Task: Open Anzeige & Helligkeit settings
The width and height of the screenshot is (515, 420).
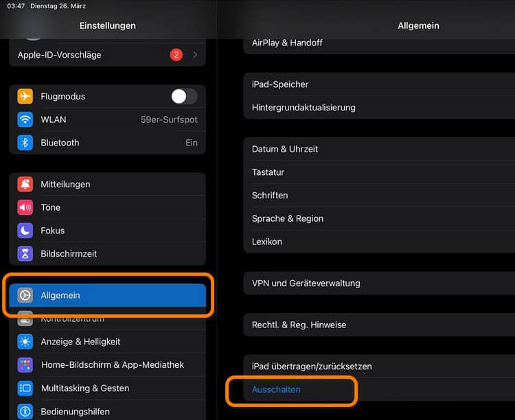Action: (x=108, y=342)
